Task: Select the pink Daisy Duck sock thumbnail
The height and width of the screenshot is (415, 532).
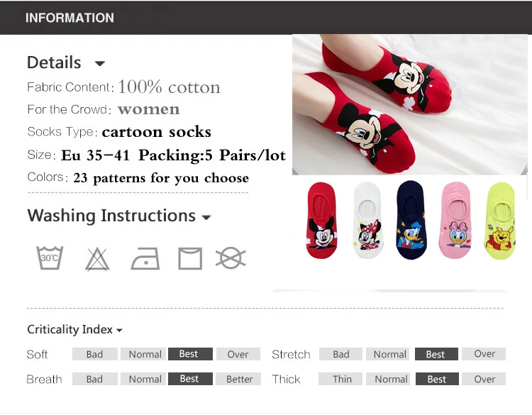Action: click(x=455, y=220)
